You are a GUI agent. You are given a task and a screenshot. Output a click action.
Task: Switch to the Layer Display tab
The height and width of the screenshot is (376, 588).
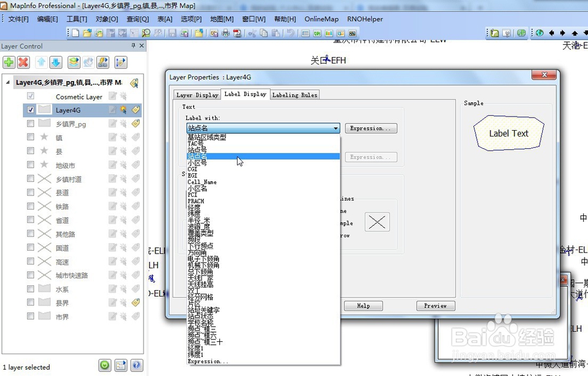click(197, 95)
